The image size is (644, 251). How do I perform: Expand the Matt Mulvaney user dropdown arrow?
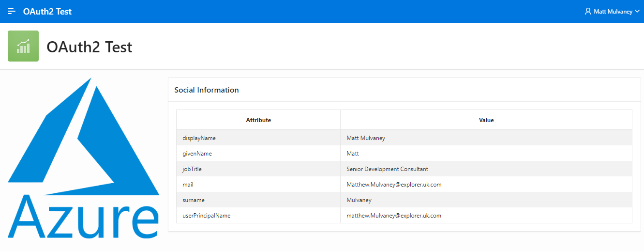tap(637, 11)
